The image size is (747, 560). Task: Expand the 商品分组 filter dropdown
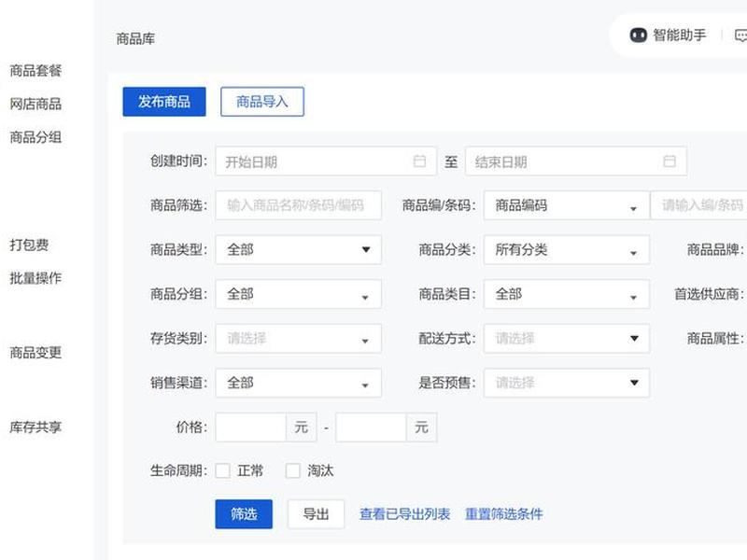point(298,294)
